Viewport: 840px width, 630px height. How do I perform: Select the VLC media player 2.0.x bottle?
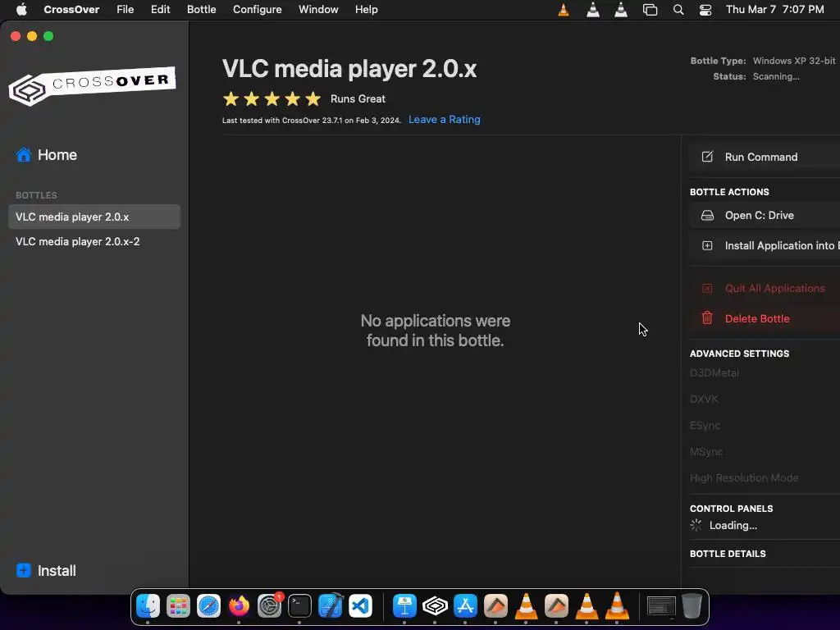(94, 217)
